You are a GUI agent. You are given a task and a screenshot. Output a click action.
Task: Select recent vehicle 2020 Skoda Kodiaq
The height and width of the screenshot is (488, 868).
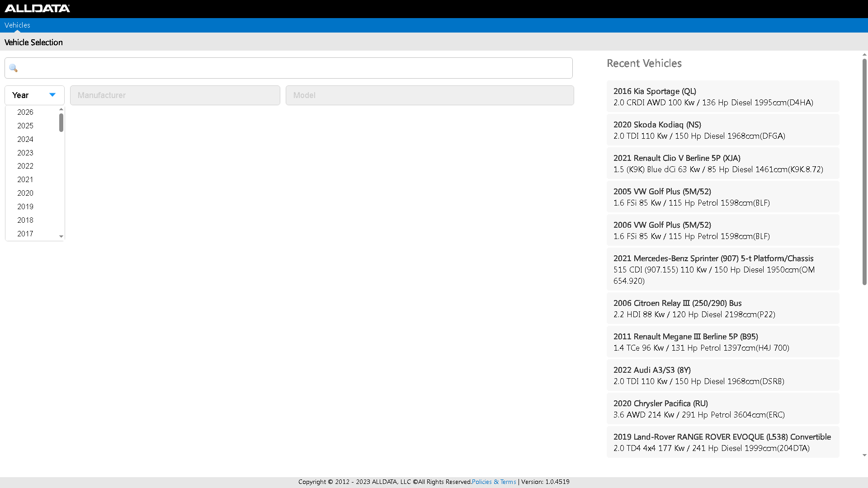[x=722, y=130]
